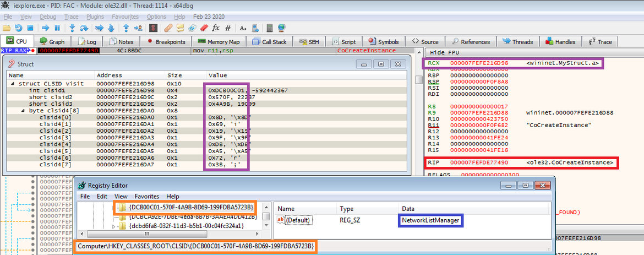Open Favorites menu in Registry Editor

coord(147,196)
